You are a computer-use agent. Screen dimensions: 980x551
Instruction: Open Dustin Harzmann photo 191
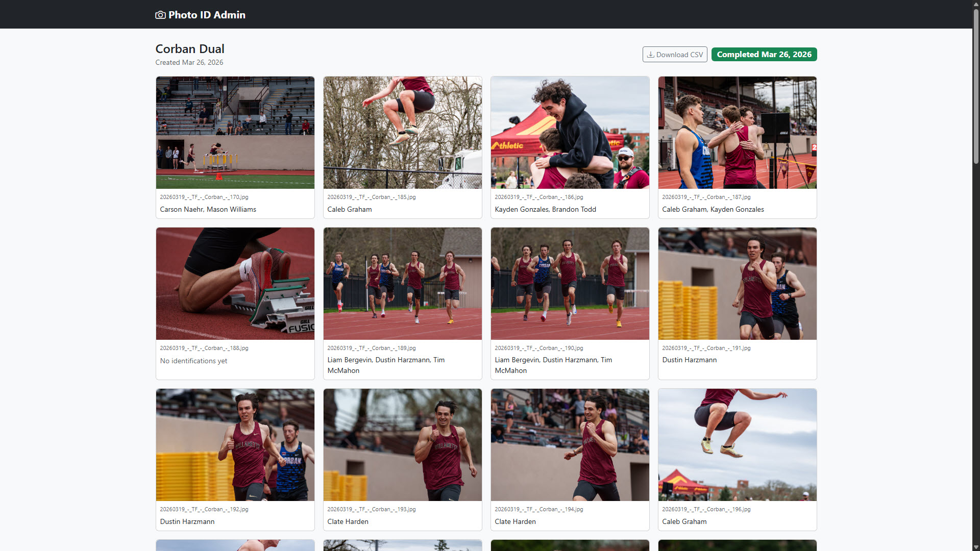click(737, 284)
